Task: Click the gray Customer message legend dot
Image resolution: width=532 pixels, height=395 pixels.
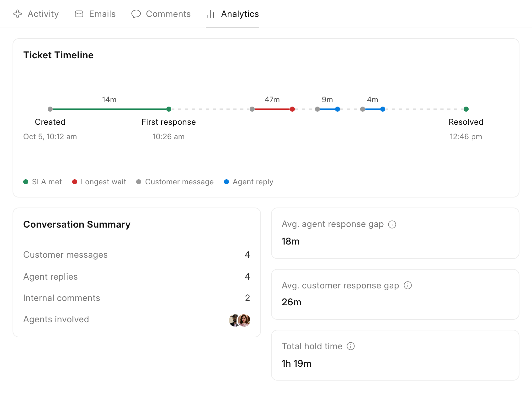Action: 139,182
